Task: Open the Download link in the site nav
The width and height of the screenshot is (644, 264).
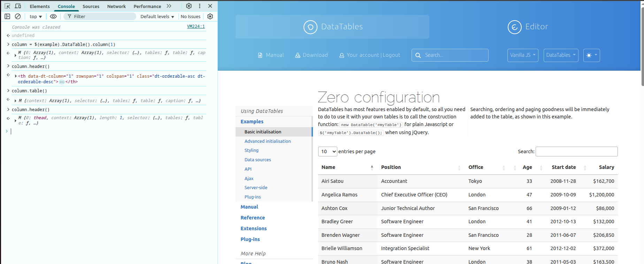Action: pyautogui.click(x=312, y=55)
